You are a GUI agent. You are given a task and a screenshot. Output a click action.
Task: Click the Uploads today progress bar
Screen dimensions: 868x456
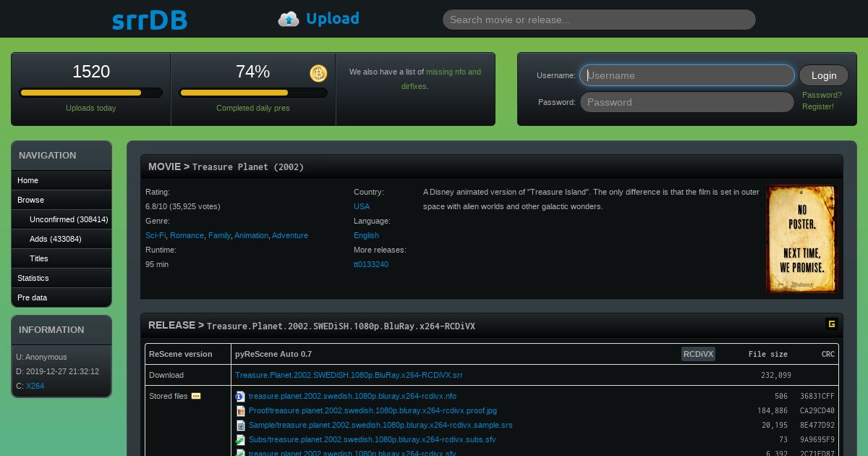click(91, 93)
